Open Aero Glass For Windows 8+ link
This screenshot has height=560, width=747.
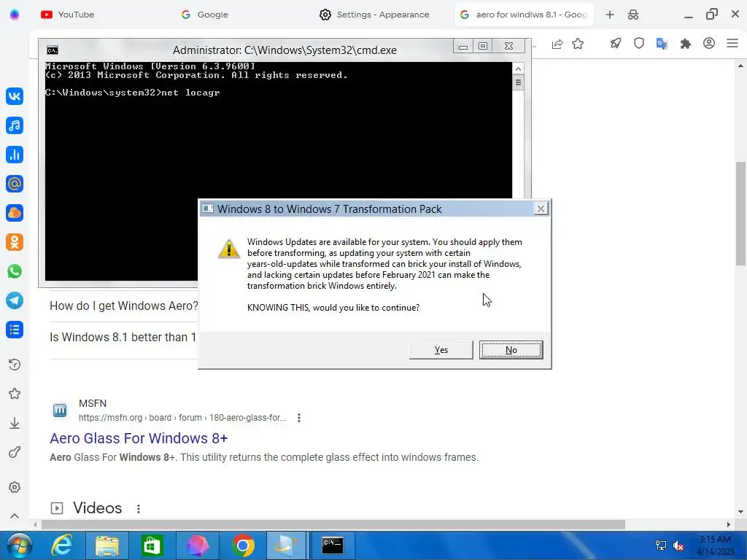(x=139, y=438)
